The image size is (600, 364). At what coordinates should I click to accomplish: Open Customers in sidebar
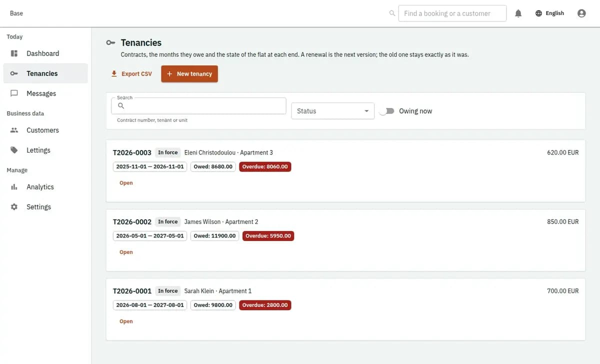point(45,130)
